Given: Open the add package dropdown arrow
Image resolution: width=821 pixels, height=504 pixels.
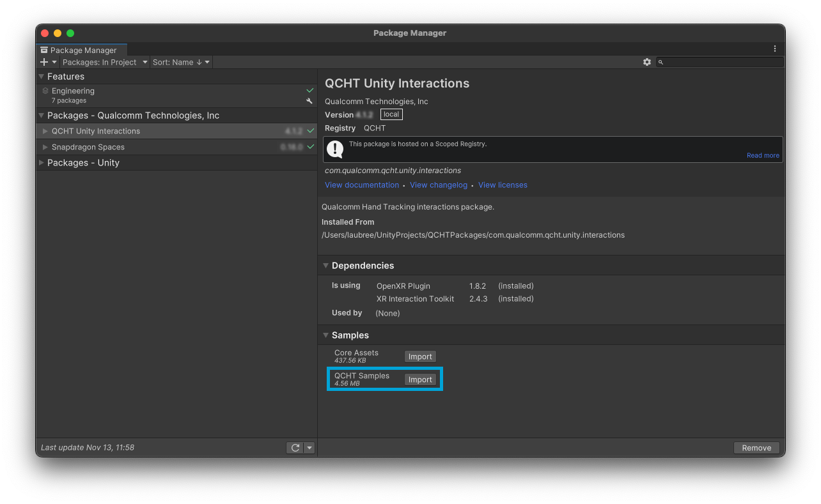Looking at the screenshot, I should click(54, 62).
